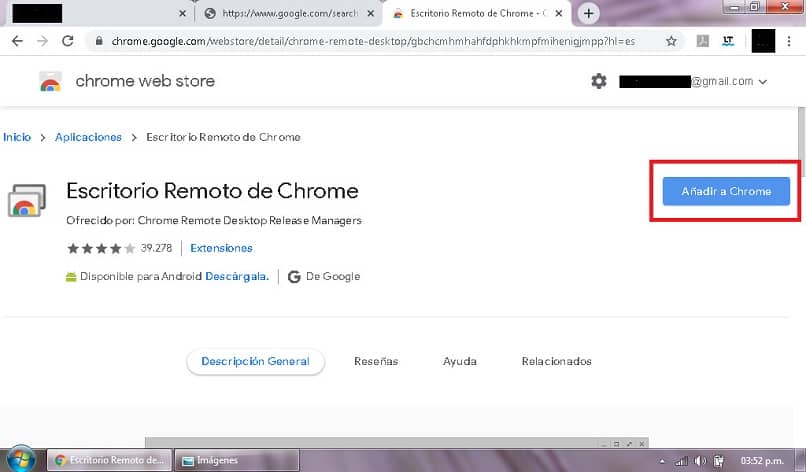Open the Windows Start button
This screenshot has width=806, height=472.
pyautogui.click(x=21, y=459)
